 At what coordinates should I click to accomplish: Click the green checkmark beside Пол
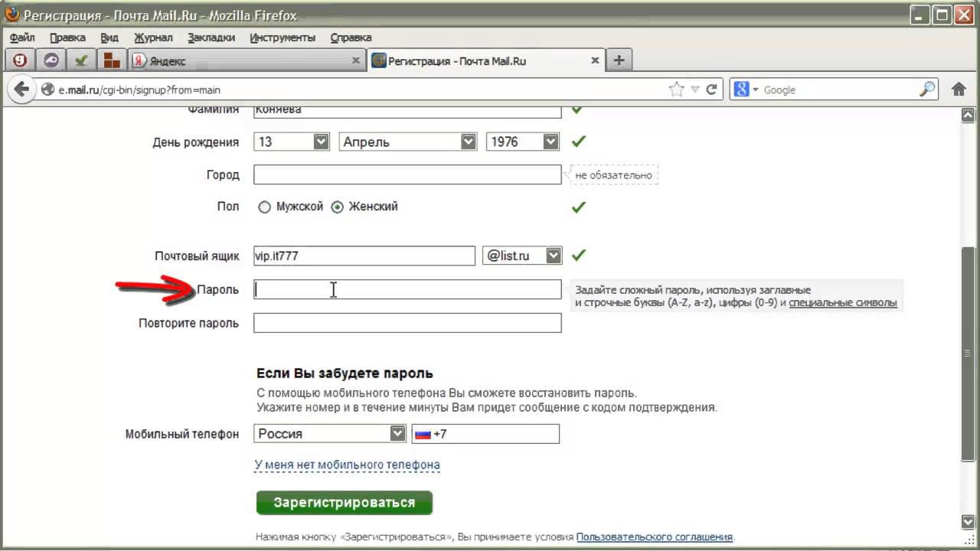[x=579, y=207]
